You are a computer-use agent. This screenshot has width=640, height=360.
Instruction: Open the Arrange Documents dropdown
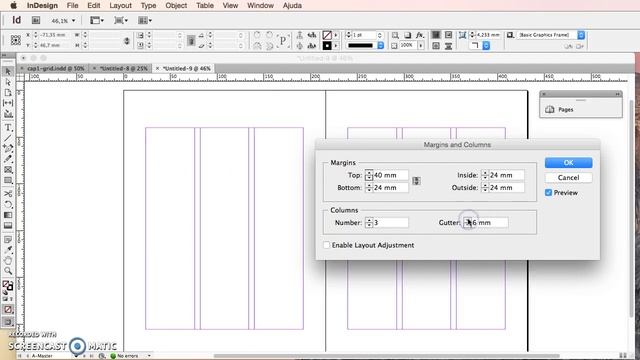tap(145, 20)
